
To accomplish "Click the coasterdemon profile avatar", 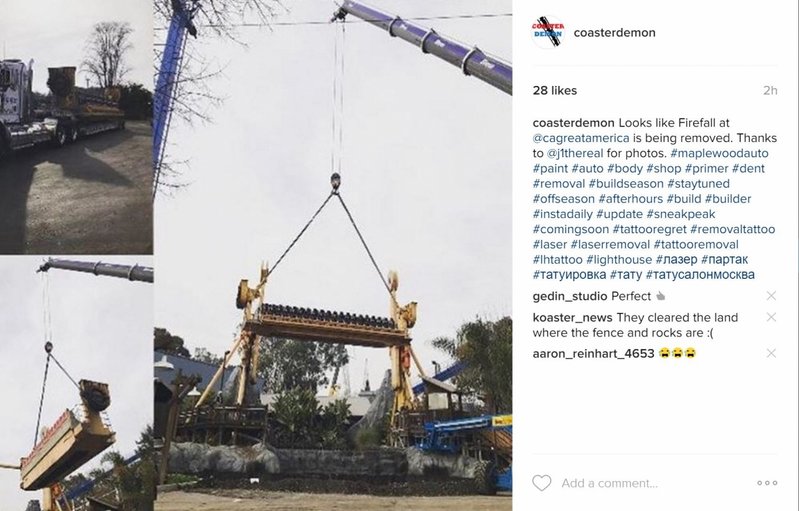I will coord(548,32).
